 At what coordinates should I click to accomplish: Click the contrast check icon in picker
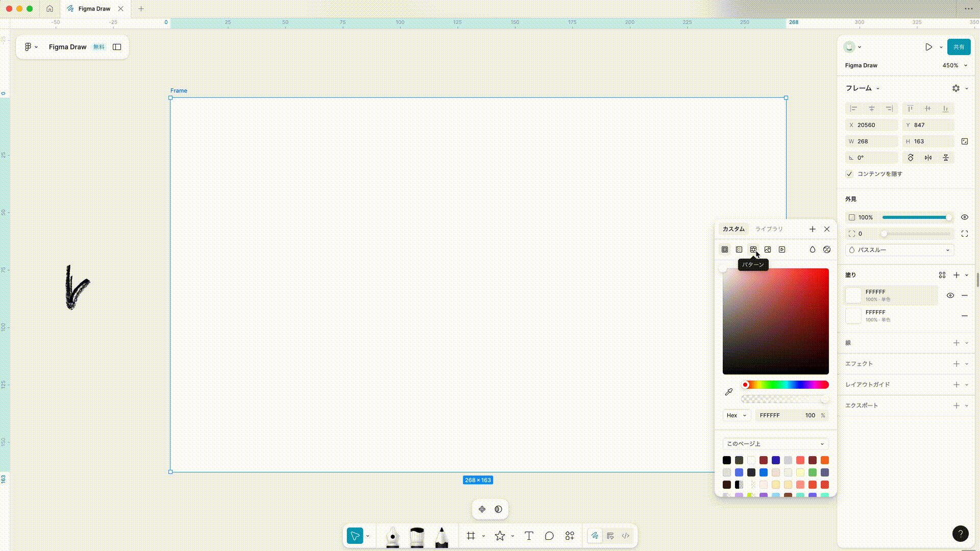tap(827, 249)
